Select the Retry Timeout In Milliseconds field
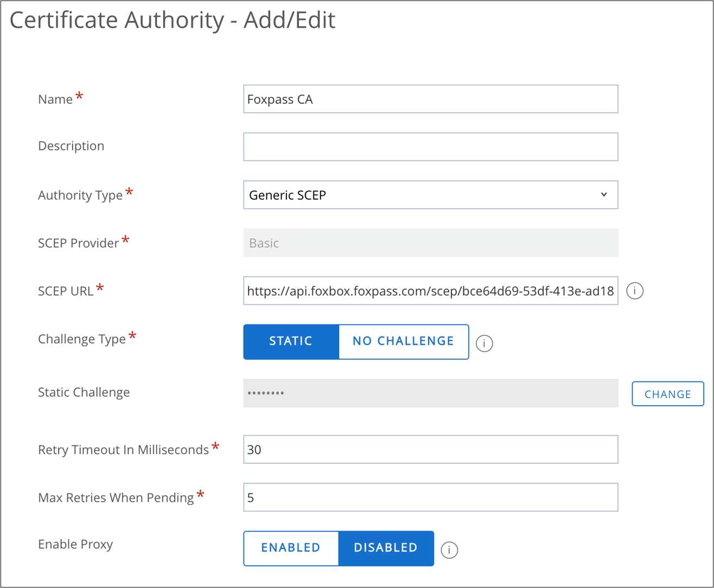714x588 pixels. pyautogui.click(x=430, y=450)
